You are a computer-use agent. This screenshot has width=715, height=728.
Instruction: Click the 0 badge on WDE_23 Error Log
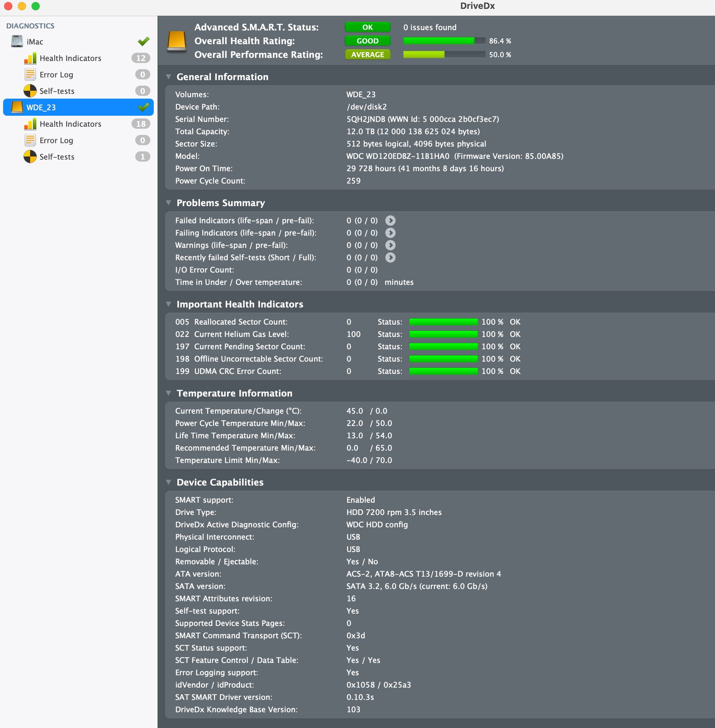(143, 140)
